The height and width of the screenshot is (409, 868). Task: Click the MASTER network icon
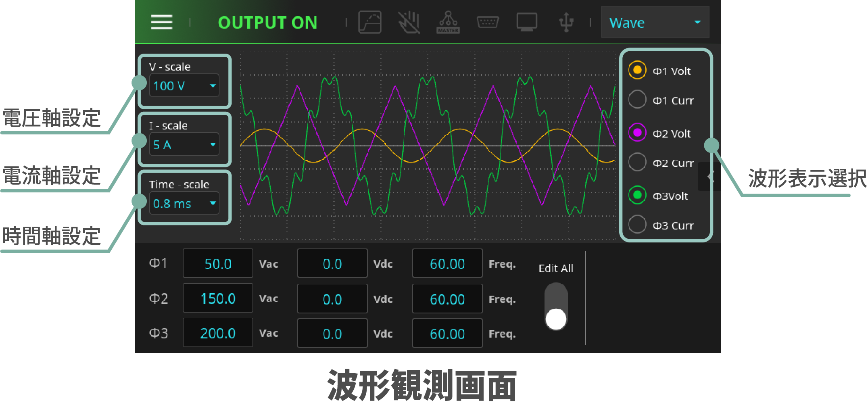click(448, 22)
